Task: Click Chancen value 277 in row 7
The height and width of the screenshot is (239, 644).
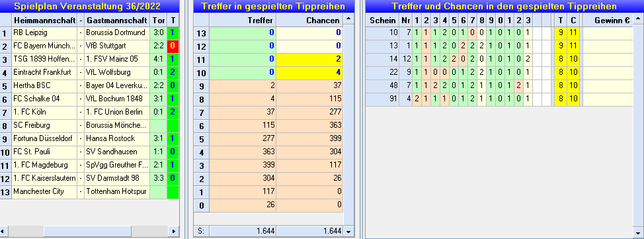Action: coord(309,112)
